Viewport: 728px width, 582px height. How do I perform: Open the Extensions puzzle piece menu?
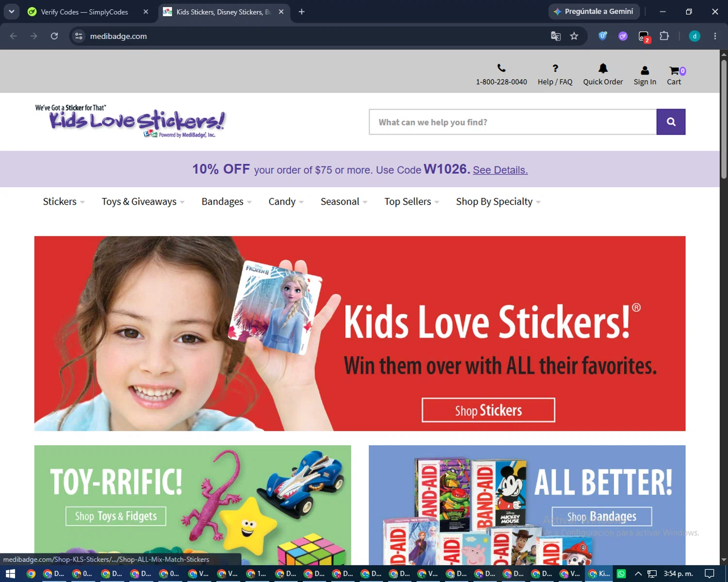(664, 36)
